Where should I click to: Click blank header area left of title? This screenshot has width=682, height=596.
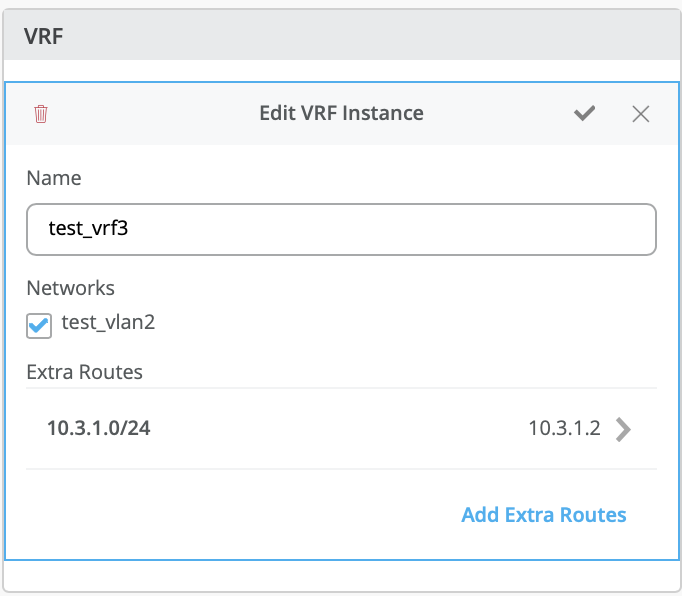pyautogui.click(x=150, y=113)
